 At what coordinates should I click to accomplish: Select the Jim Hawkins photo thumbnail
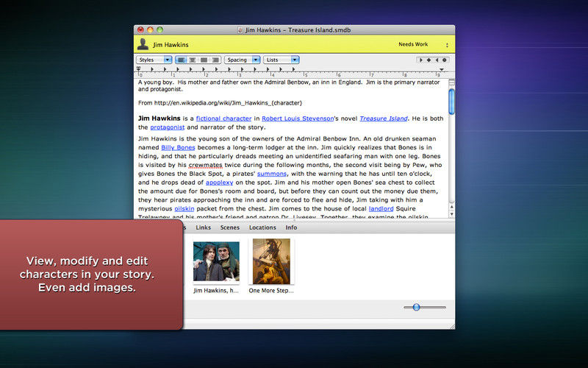pyautogui.click(x=216, y=261)
